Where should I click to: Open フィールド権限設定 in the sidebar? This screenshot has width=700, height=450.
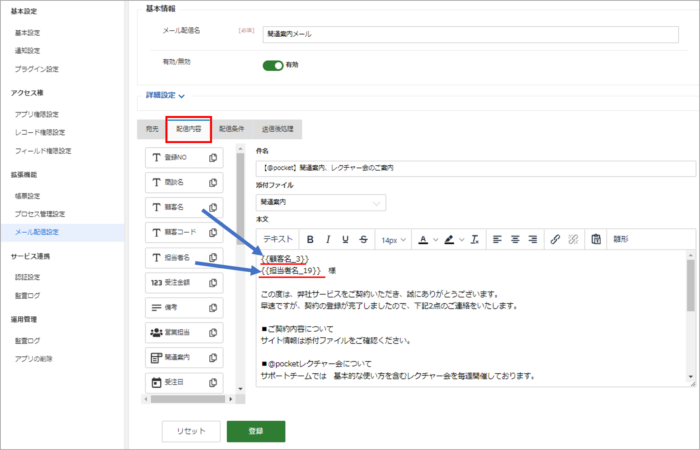(x=43, y=151)
